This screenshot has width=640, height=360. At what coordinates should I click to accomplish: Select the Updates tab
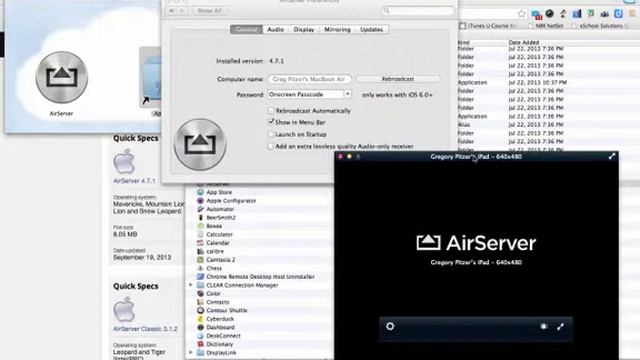click(x=371, y=29)
